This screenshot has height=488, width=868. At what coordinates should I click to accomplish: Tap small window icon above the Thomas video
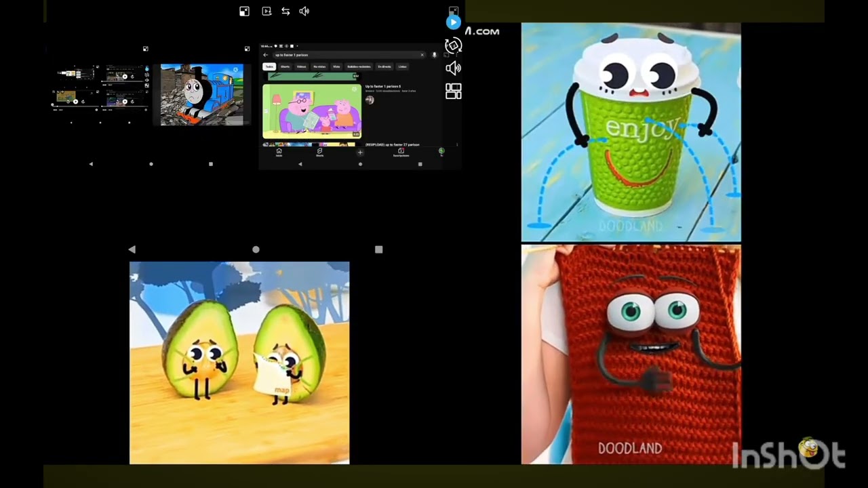point(247,49)
